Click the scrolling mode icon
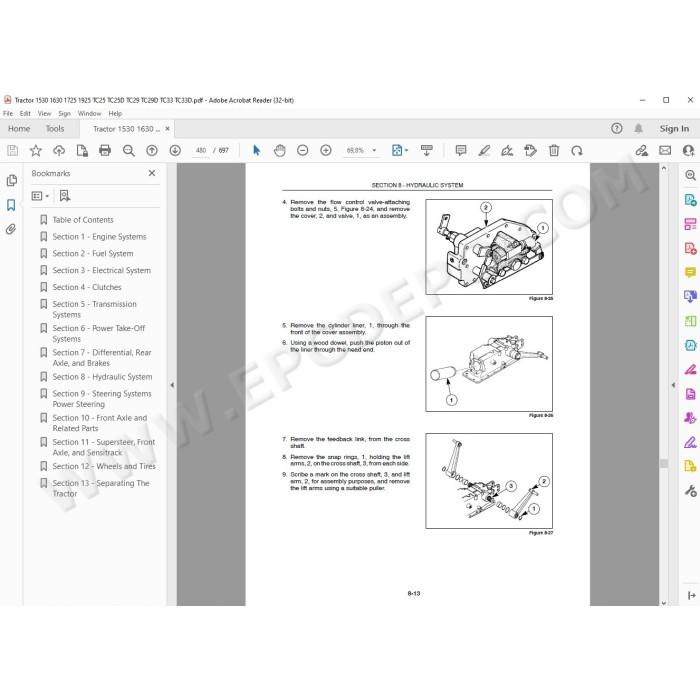Screen dimensions: 700x700 pos(426,150)
